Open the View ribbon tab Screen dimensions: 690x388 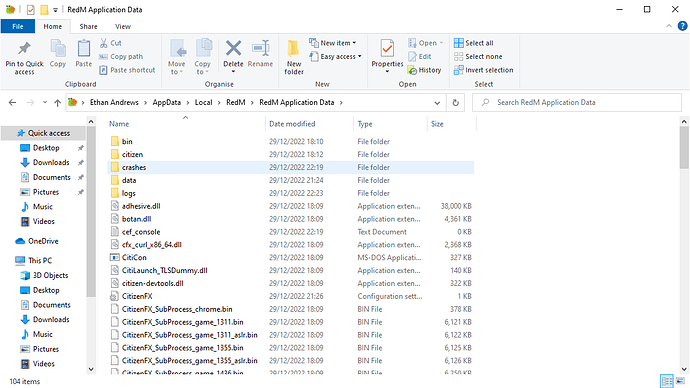[x=123, y=26]
